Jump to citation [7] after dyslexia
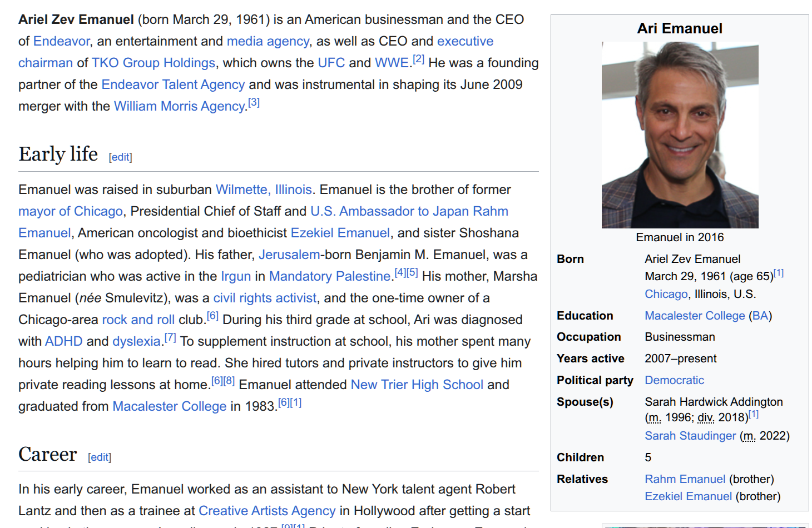 pos(170,337)
